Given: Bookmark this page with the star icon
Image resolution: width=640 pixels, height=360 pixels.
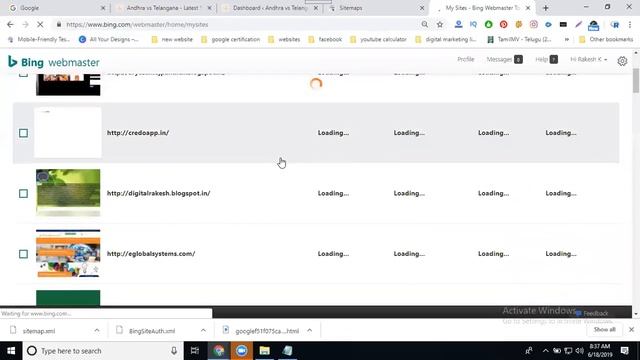Looking at the screenshot, I should (x=440, y=24).
